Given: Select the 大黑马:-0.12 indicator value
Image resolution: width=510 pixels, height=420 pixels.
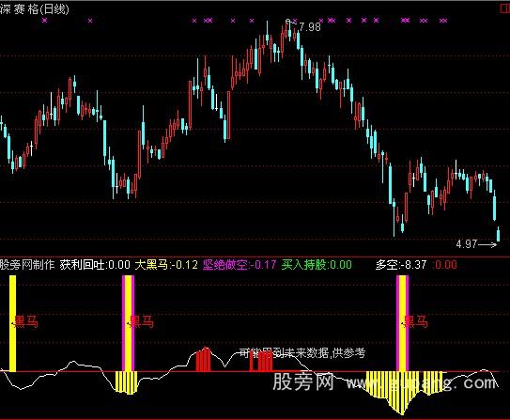Looking at the screenshot, I should [x=166, y=265].
